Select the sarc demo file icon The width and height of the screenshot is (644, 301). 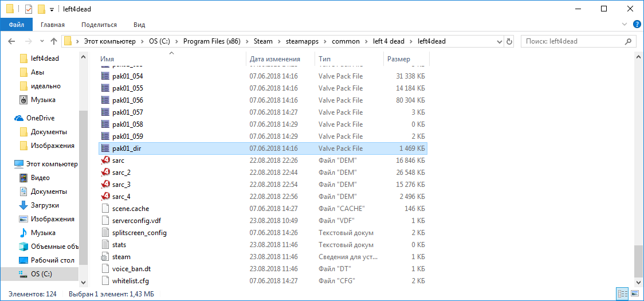[105, 161]
